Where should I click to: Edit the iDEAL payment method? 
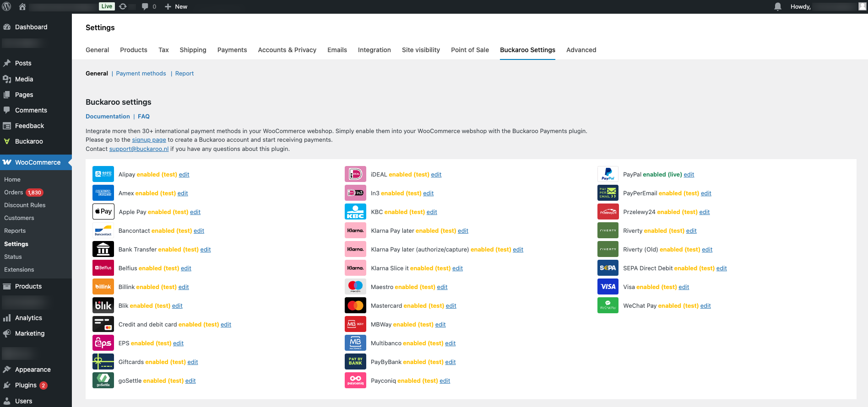pyautogui.click(x=436, y=174)
